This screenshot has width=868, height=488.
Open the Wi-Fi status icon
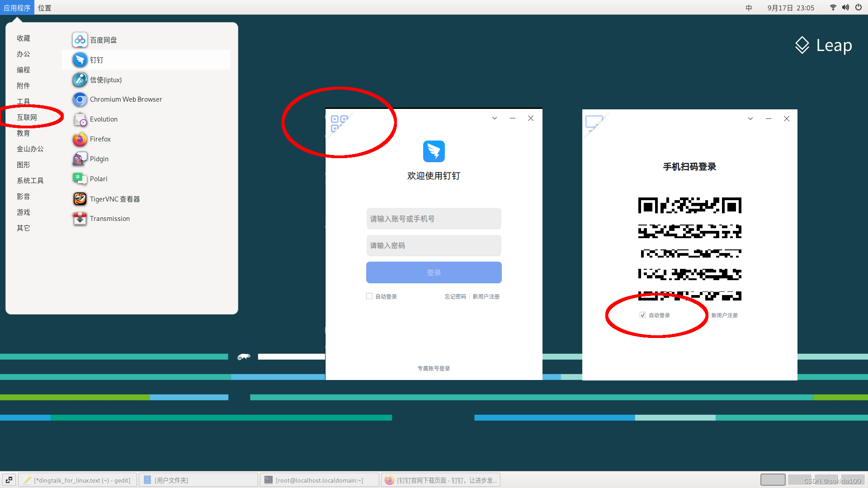pos(833,7)
